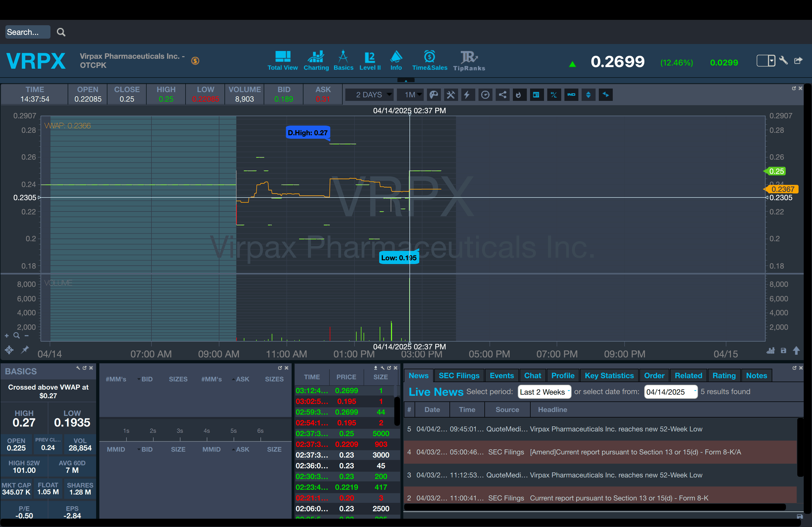Image resolution: width=812 pixels, height=527 pixels.
Task: Toggle the H/L high-low markers
Action: coord(554,95)
